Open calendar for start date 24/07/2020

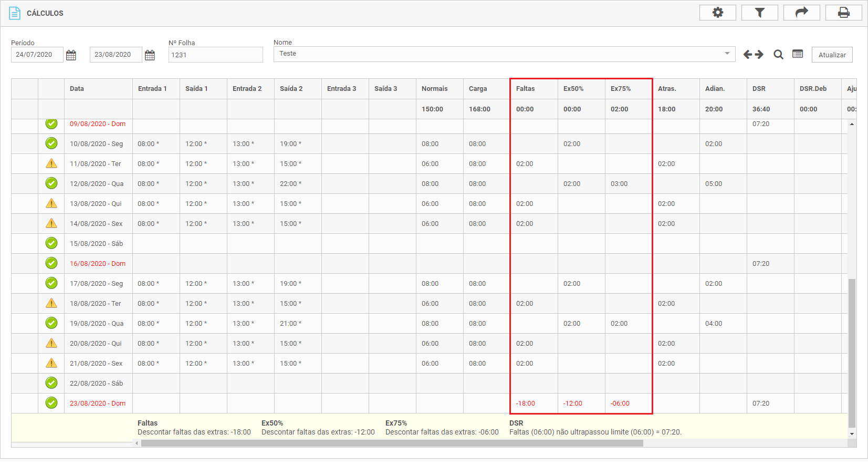point(71,55)
